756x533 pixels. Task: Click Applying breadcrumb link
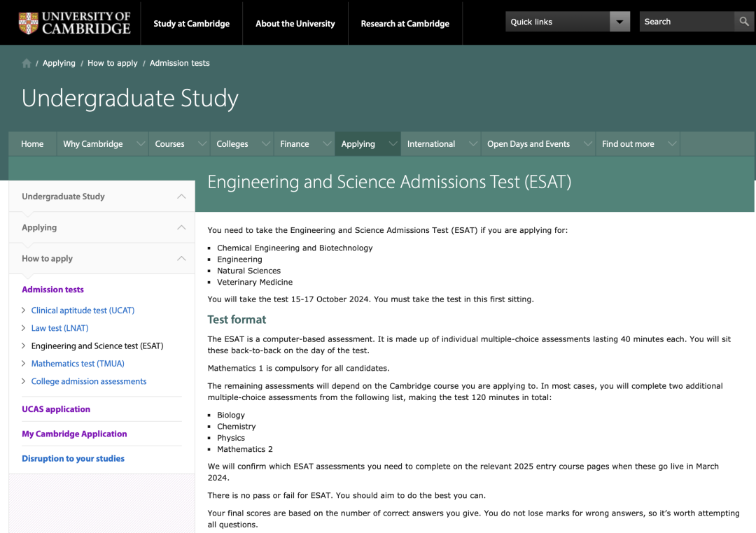click(59, 63)
